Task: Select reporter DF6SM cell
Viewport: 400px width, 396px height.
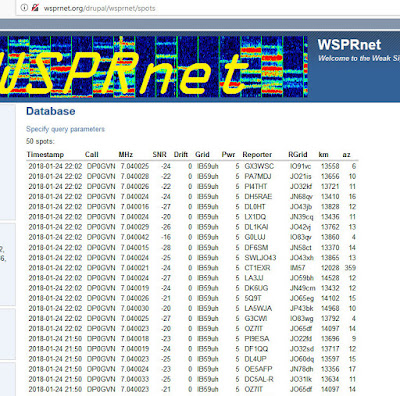Action: [x=256, y=247]
